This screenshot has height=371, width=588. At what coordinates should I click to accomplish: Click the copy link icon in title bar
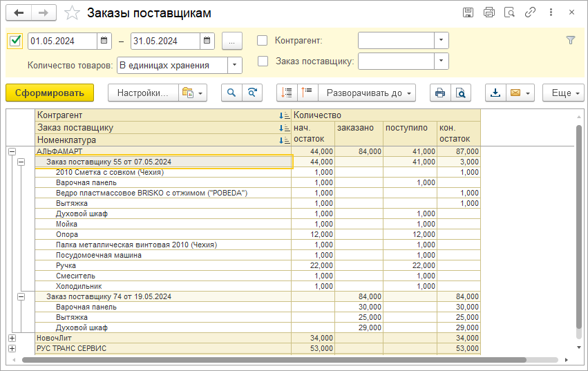[x=531, y=12]
